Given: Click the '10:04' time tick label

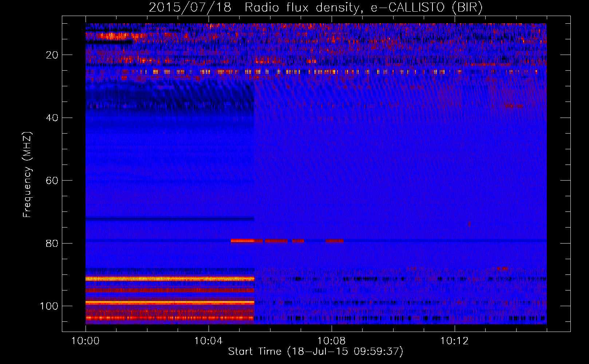Looking at the screenshot, I should click(208, 341).
